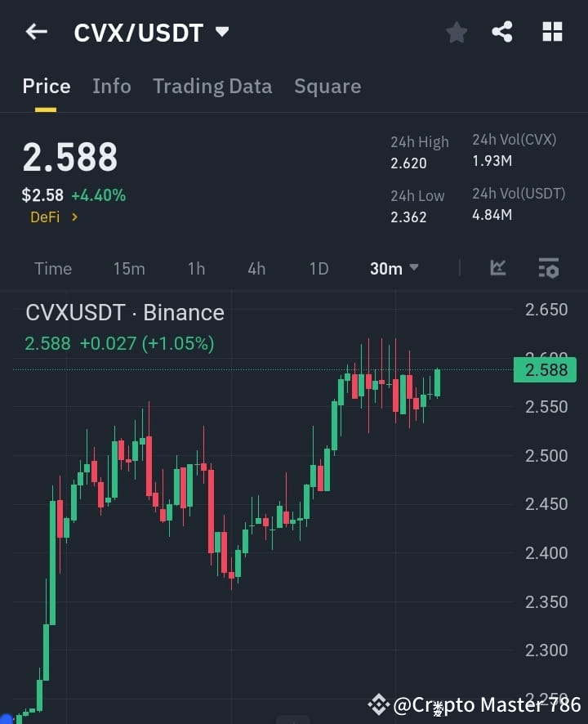Switch candle chart to line view
This screenshot has width=588, height=724.
498,268
